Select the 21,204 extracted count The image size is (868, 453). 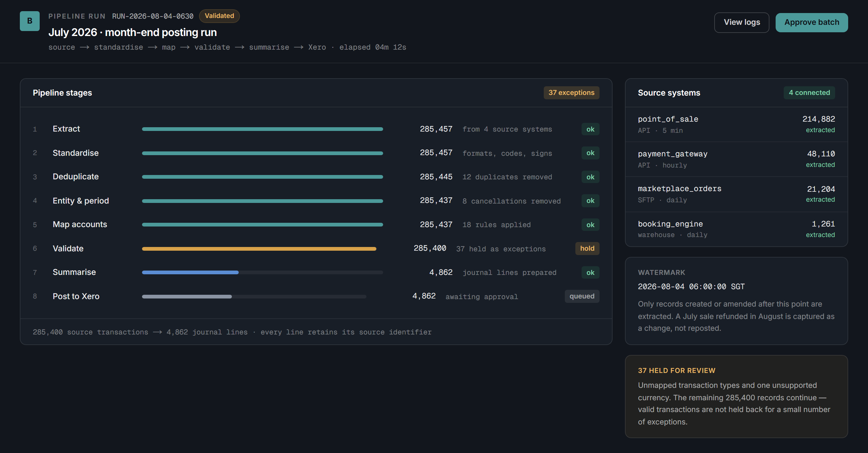tap(821, 189)
